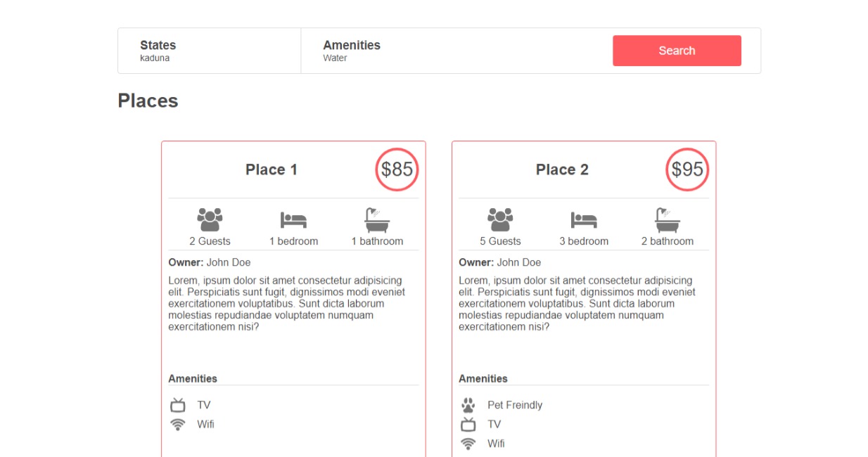This screenshot has width=868, height=457.
Task: Click the bed icon in Place 2
Action: point(584,220)
